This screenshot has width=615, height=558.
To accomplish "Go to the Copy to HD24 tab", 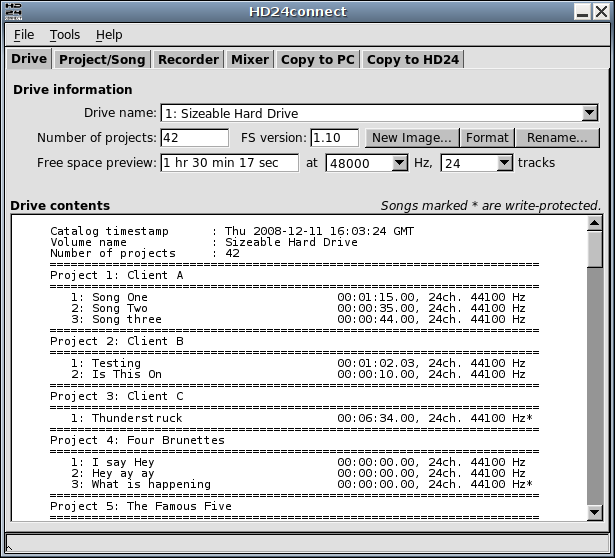I will pyautogui.click(x=412, y=60).
